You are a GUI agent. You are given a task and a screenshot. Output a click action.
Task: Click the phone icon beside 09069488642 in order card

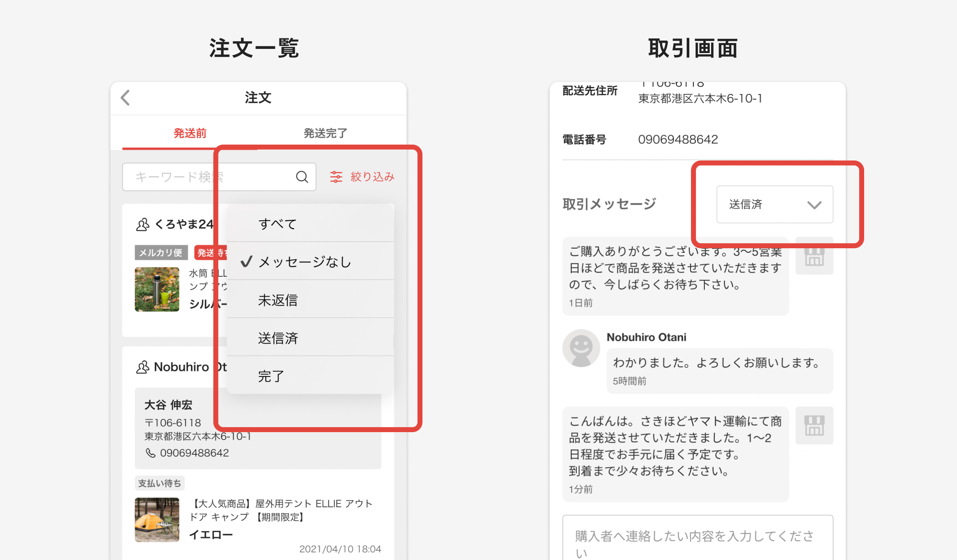(150, 453)
